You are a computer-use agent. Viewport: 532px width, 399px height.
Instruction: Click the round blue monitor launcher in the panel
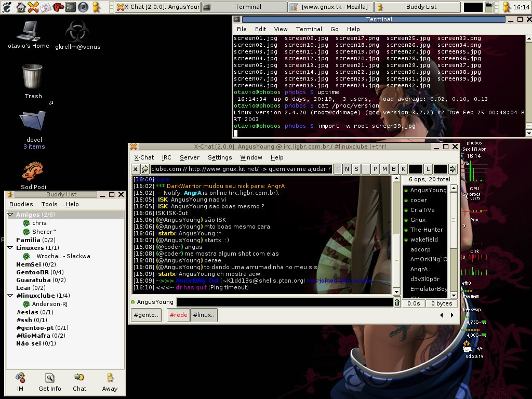(x=83, y=7)
